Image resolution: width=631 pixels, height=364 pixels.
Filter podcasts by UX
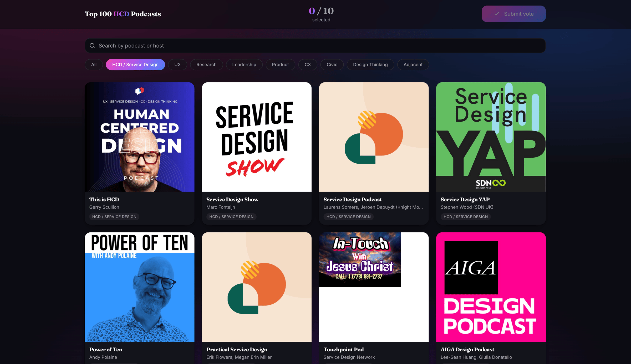[x=177, y=65]
